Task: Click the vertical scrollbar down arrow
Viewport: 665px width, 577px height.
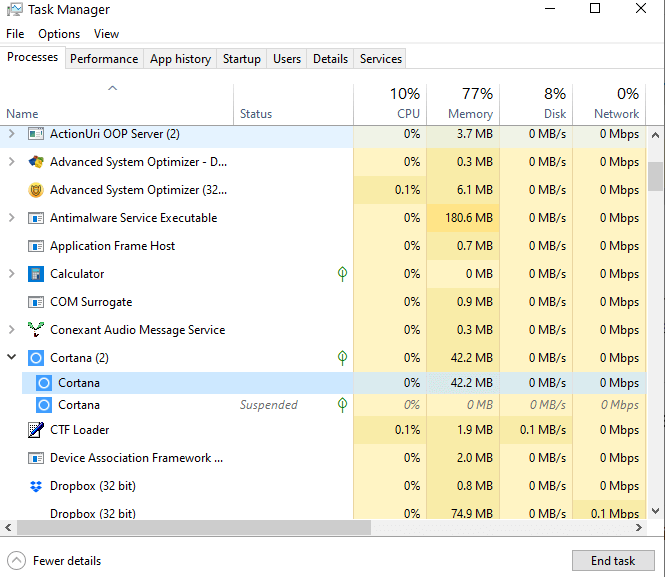Action: pos(655,511)
